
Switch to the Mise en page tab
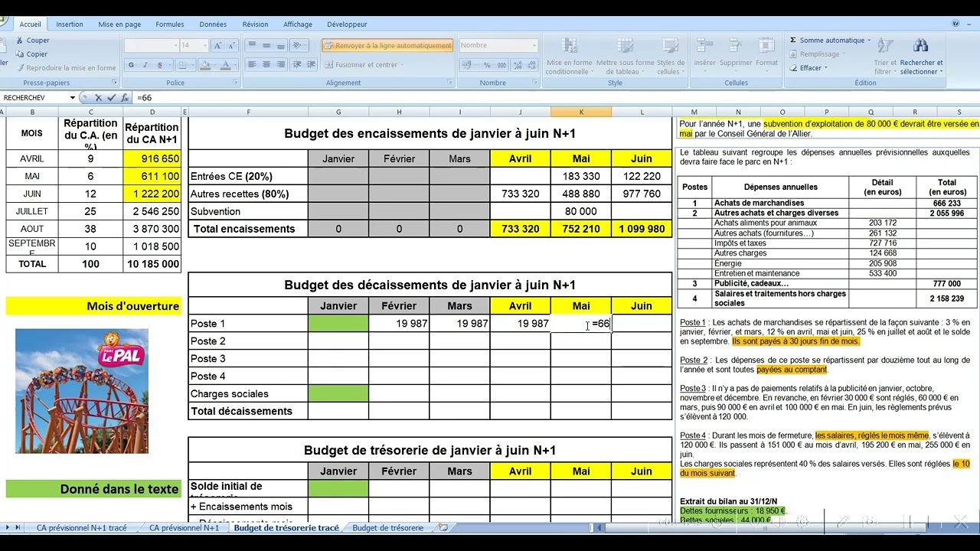tap(119, 24)
